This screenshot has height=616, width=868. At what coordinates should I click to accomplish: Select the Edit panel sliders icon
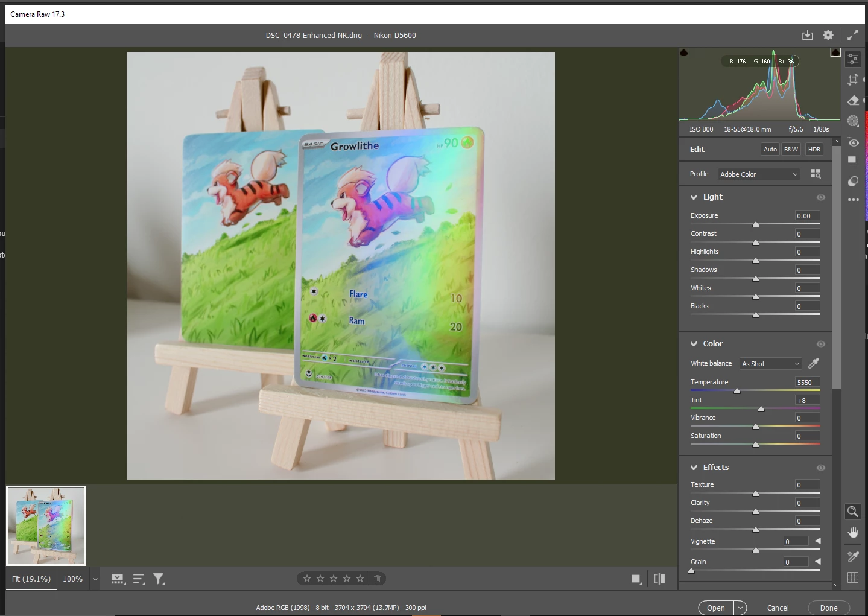tap(853, 59)
